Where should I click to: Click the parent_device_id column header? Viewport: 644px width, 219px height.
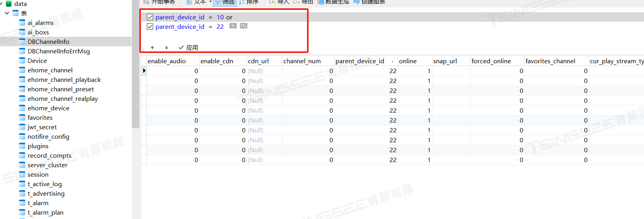(366, 61)
